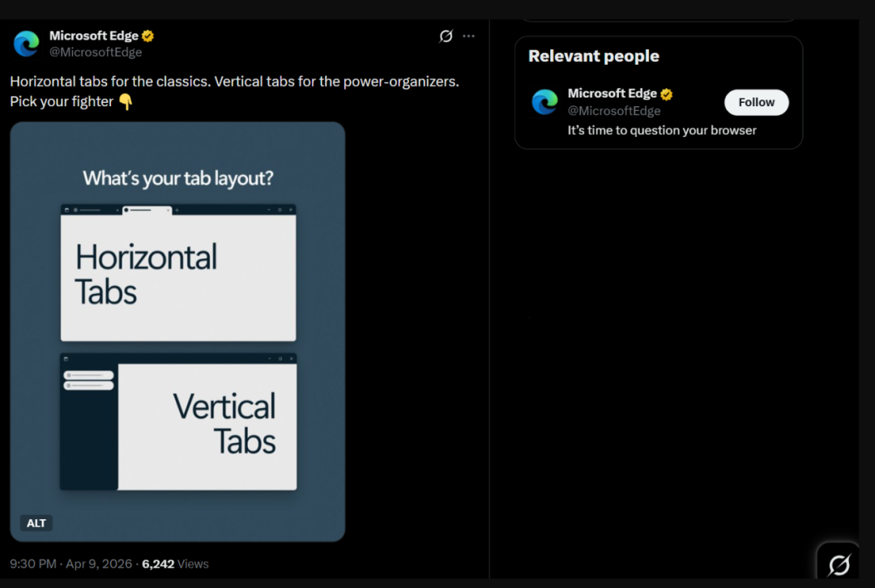Open the Microsoft Edge post author name
The width and height of the screenshot is (875, 588).
click(94, 36)
